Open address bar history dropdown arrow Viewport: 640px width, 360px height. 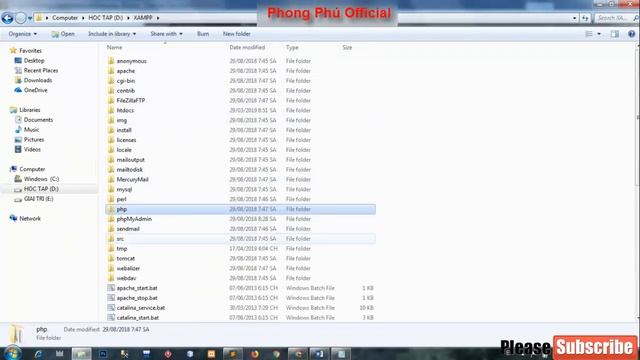coord(574,18)
